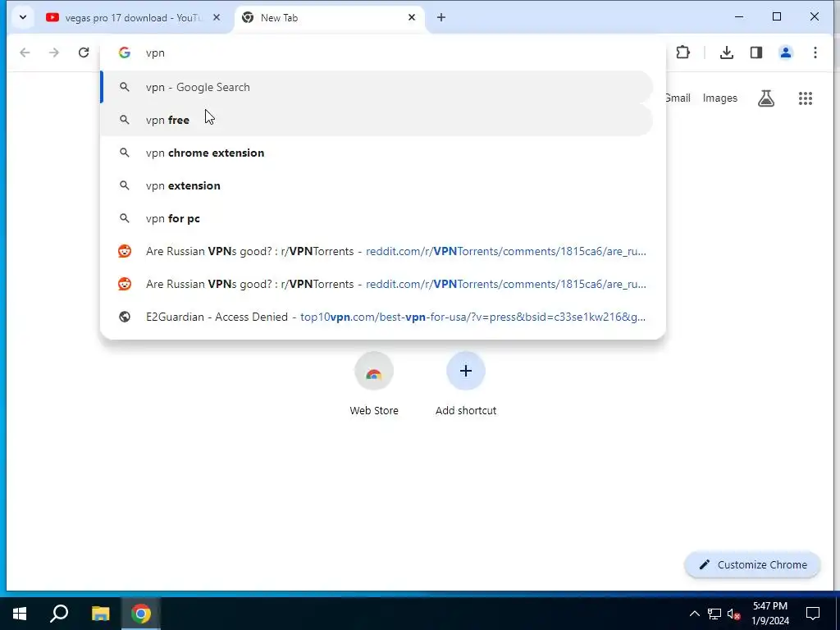The width and height of the screenshot is (840, 630).
Task: Open the network status tray icon
Action: click(x=714, y=614)
